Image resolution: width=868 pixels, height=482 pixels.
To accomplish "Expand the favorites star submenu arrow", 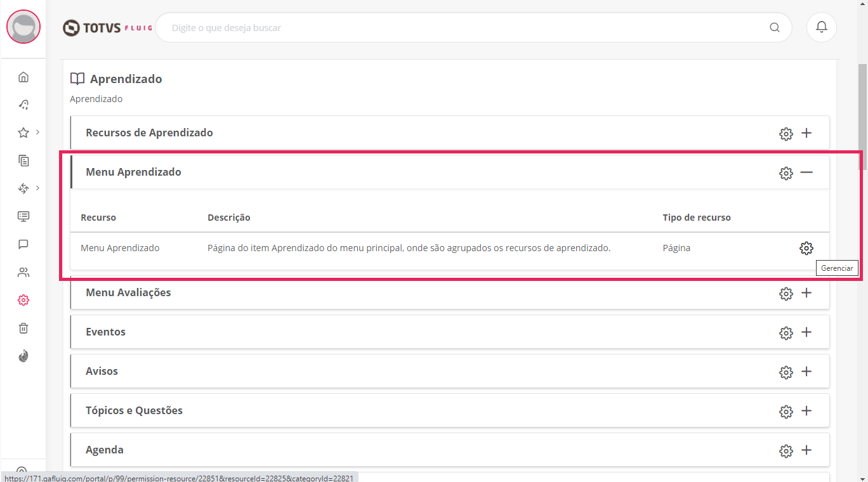I will 38,133.
